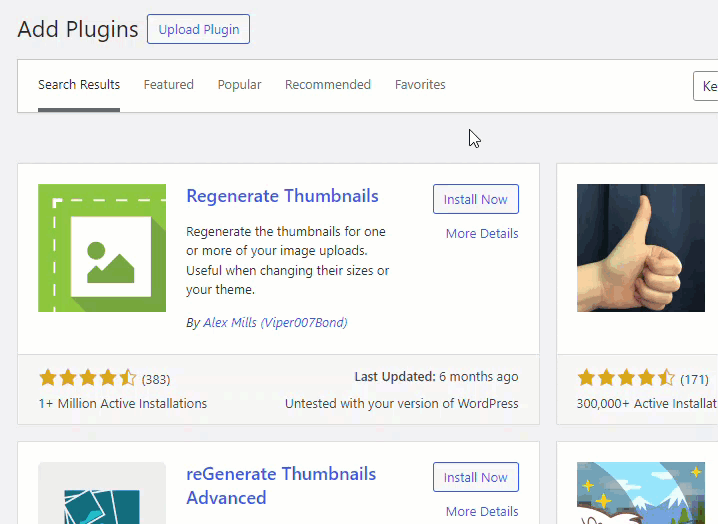Click the '300,000+ Active Installations' text

point(647,404)
